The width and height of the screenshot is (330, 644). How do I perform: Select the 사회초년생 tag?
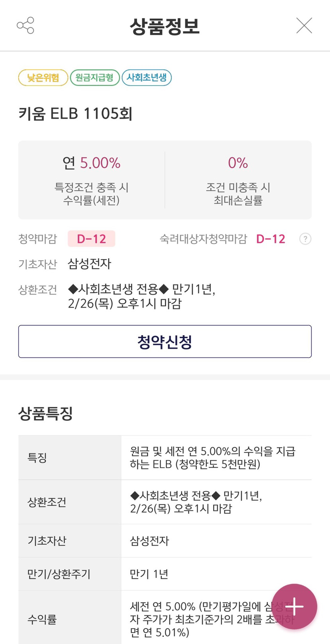[146, 78]
